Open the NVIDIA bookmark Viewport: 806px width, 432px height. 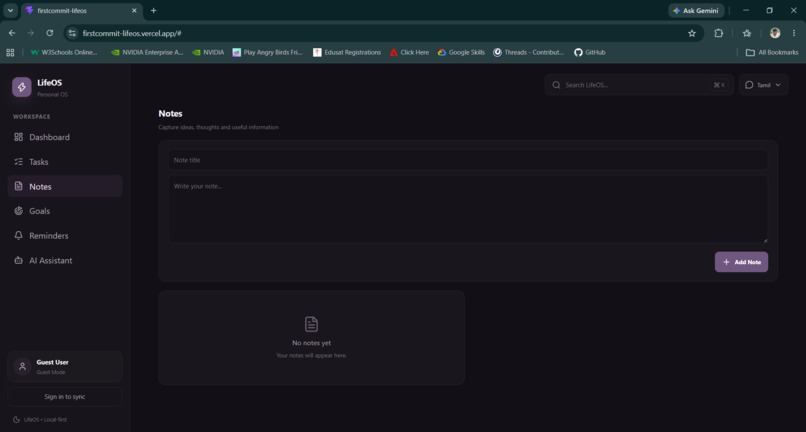tap(208, 52)
